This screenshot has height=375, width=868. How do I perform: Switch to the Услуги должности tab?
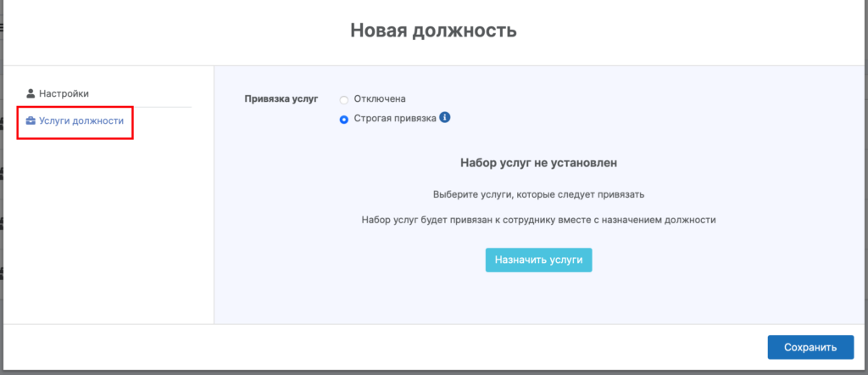(x=81, y=121)
